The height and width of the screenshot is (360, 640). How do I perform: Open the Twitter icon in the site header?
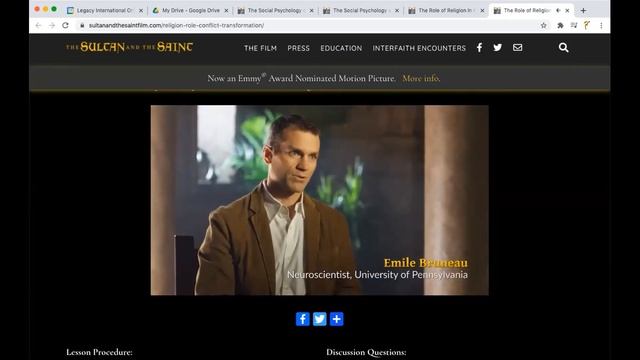(x=498, y=48)
